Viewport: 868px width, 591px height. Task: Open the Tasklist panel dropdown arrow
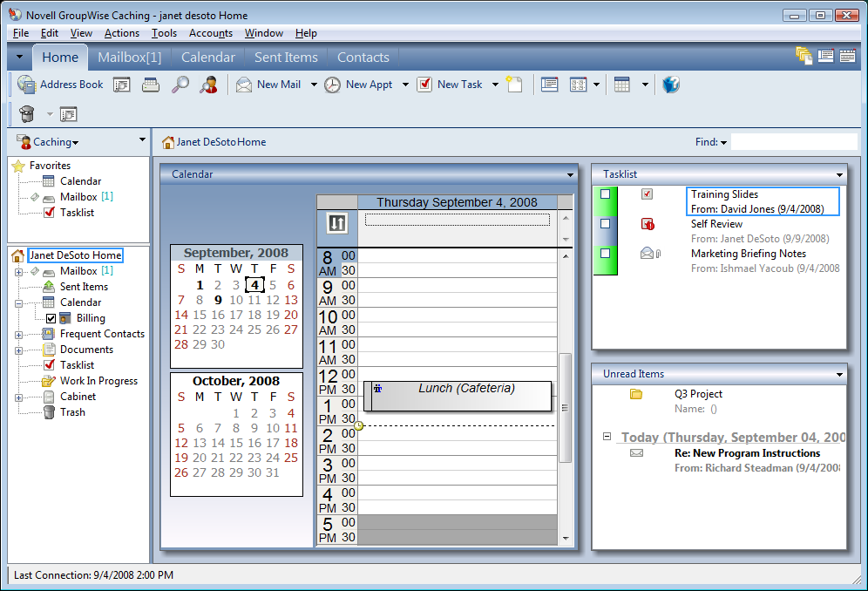point(840,175)
